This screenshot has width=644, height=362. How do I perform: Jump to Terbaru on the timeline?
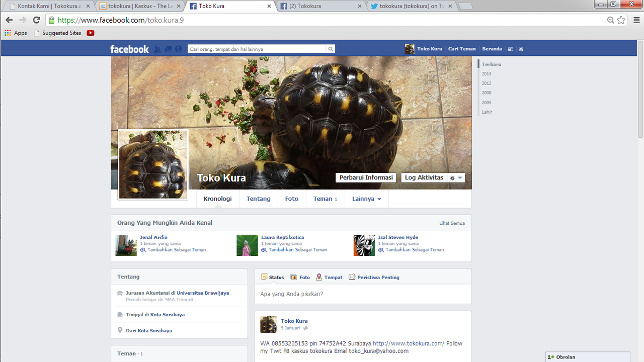coord(491,64)
